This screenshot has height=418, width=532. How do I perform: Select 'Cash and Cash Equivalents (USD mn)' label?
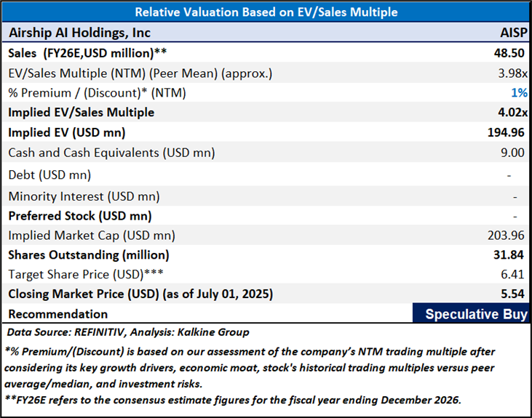point(111,153)
